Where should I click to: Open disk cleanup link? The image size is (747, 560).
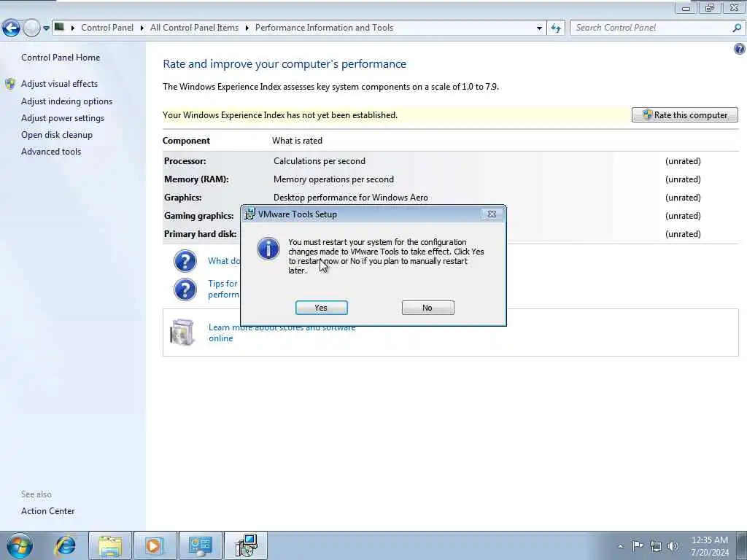click(x=57, y=134)
